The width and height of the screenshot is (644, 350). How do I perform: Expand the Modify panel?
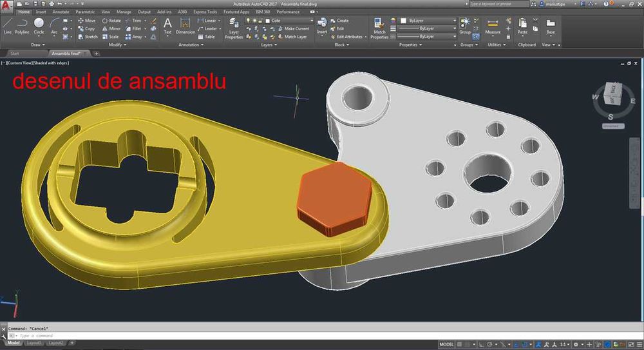tap(117, 45)
